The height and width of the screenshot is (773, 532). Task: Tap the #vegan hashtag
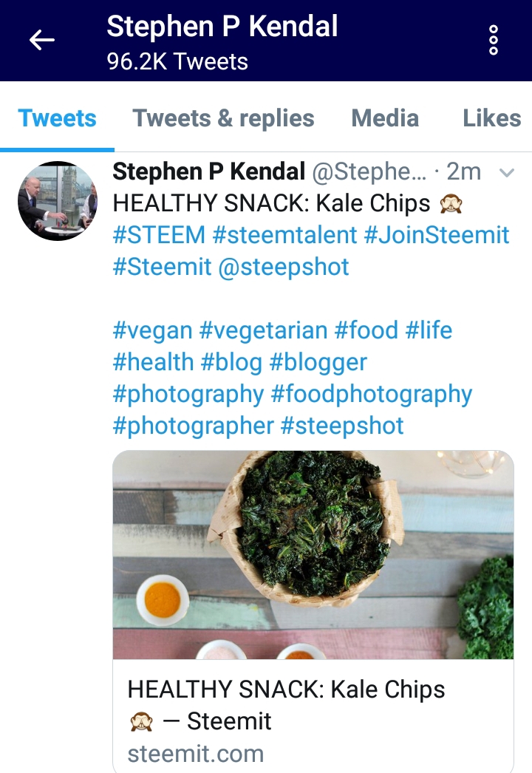[152, 331]
